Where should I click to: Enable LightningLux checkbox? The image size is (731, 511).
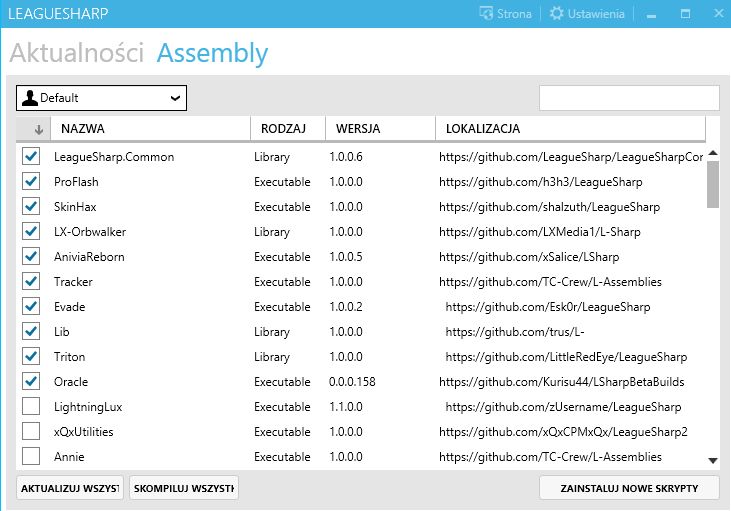tap(31, 407)
